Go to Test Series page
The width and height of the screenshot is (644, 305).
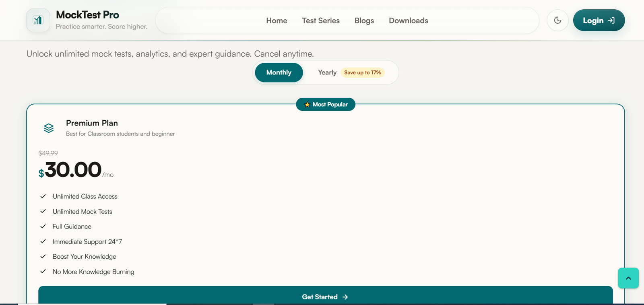click(x=321, y=21)
